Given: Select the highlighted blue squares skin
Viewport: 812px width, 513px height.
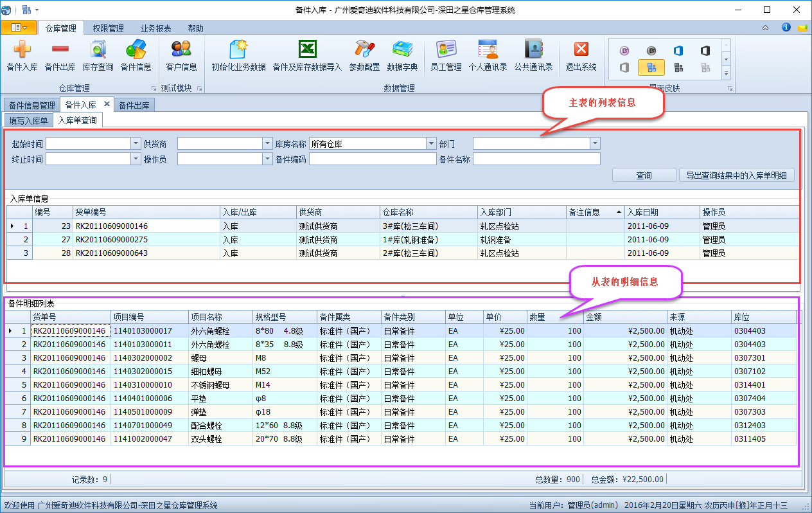Looking at the screenshot, I should (651, 67).
